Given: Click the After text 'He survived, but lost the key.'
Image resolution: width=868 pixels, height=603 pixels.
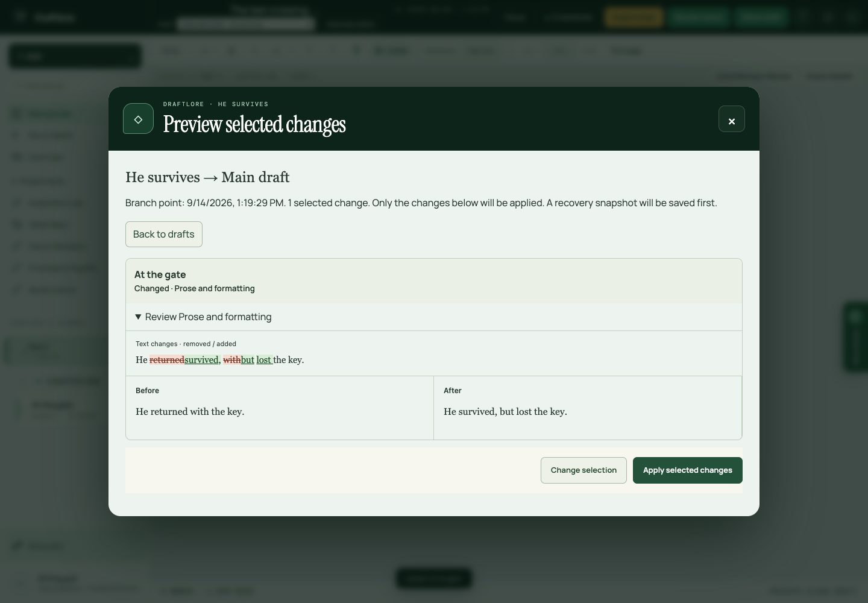Looking at the screenshot, I should [505, 412].
